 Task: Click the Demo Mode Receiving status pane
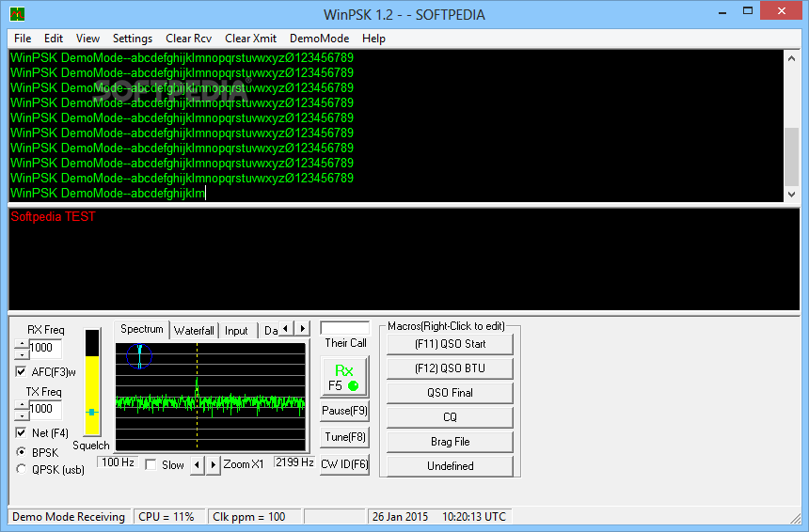tap(69, 517)
